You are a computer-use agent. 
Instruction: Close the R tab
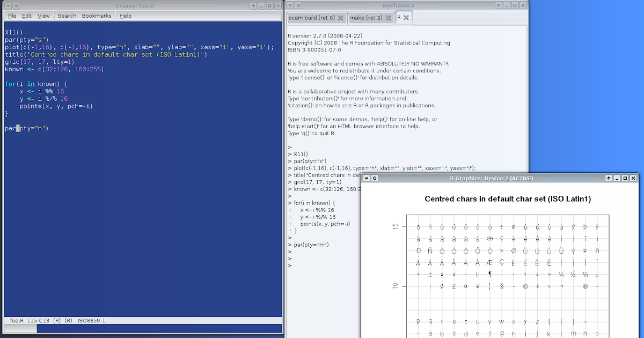(406, 18)
